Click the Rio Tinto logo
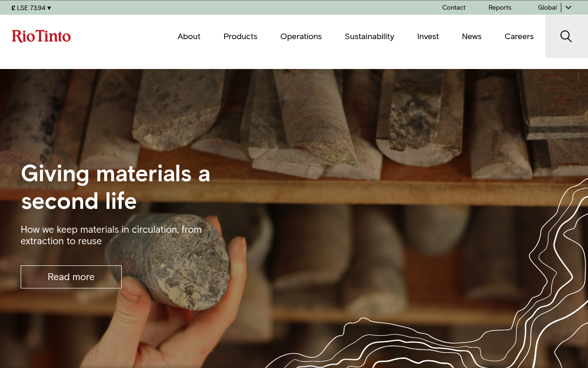Screen dimensions: 588x368 [41, 36]
